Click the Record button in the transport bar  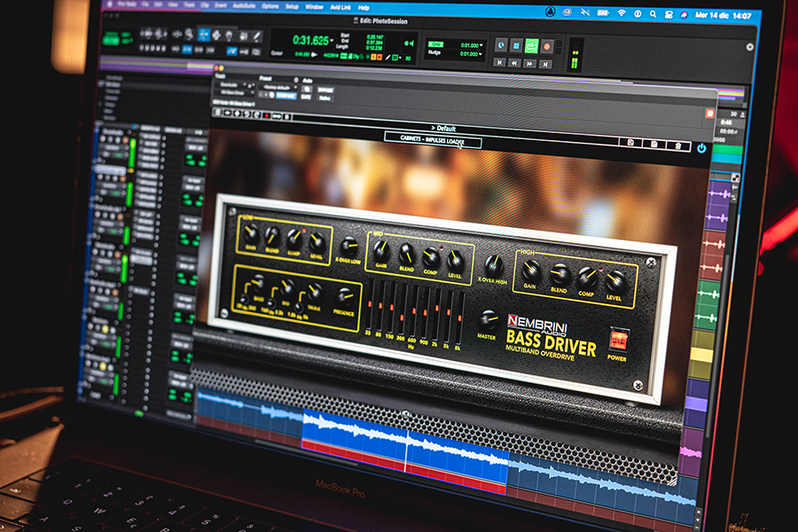pyautogui.click(x=546, y=45)
